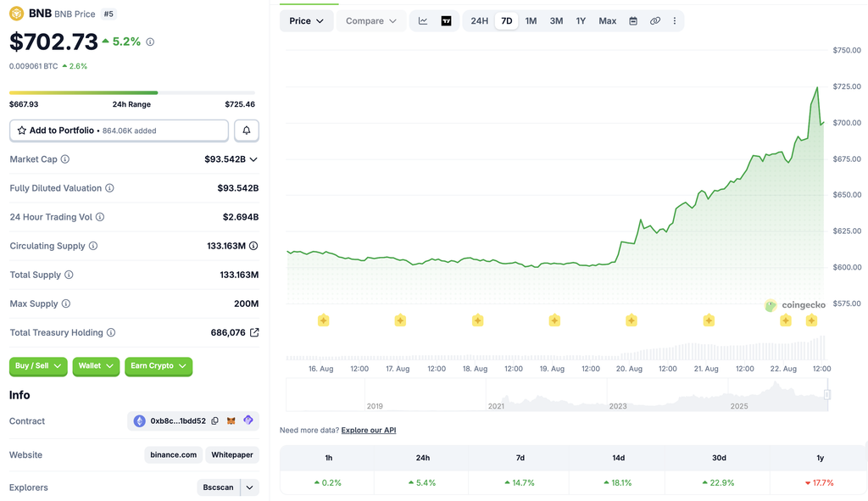
Task: Click the 2023 area in the navigator timeline
Action: click(x=618, y=406)
